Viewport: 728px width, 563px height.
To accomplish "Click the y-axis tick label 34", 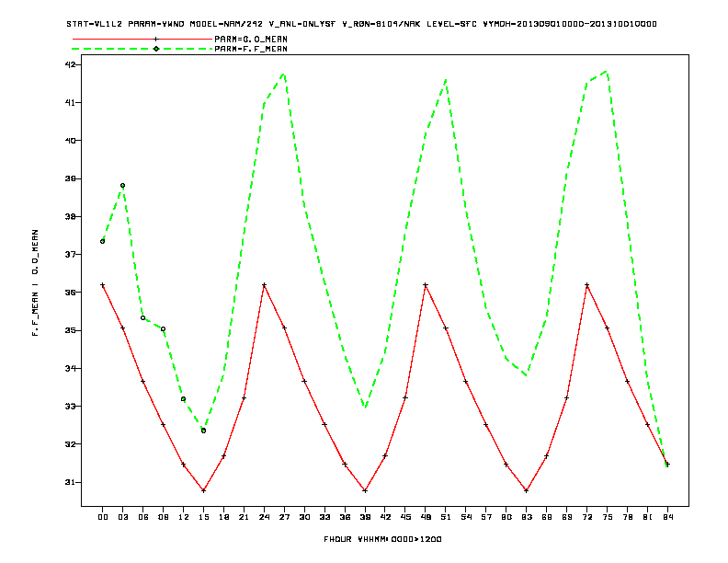I will pos(70,368).
